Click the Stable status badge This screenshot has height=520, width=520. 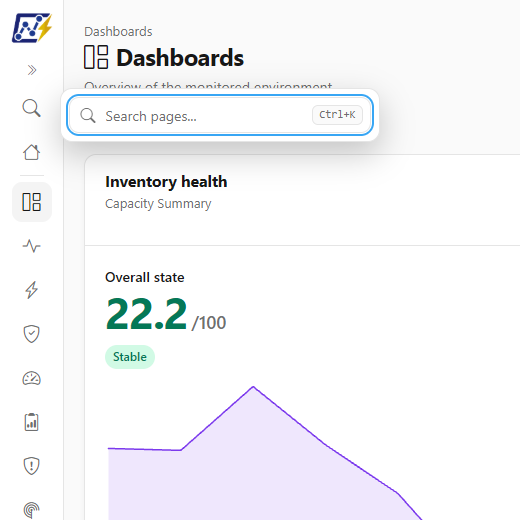pyautogui.click(x=130, y=357)
